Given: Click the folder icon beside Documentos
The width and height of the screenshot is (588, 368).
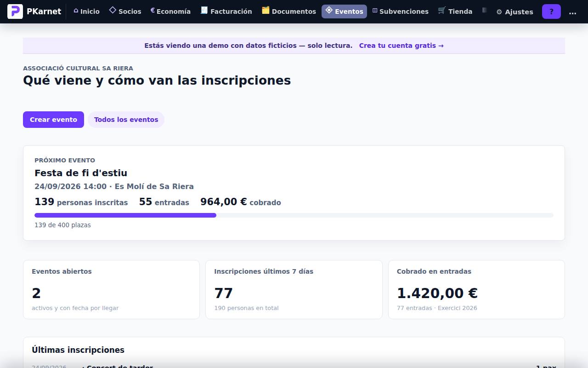Looking at the screenshot, I should pyautogui.click(x=266, y=10).
